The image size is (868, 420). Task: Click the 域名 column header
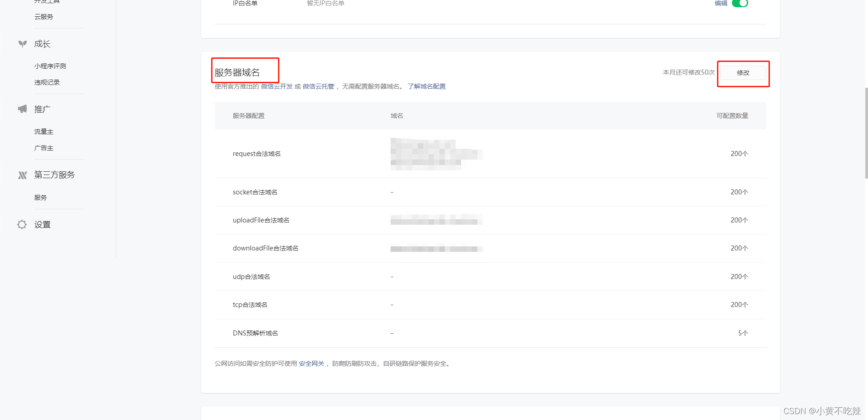click(397, 116)
